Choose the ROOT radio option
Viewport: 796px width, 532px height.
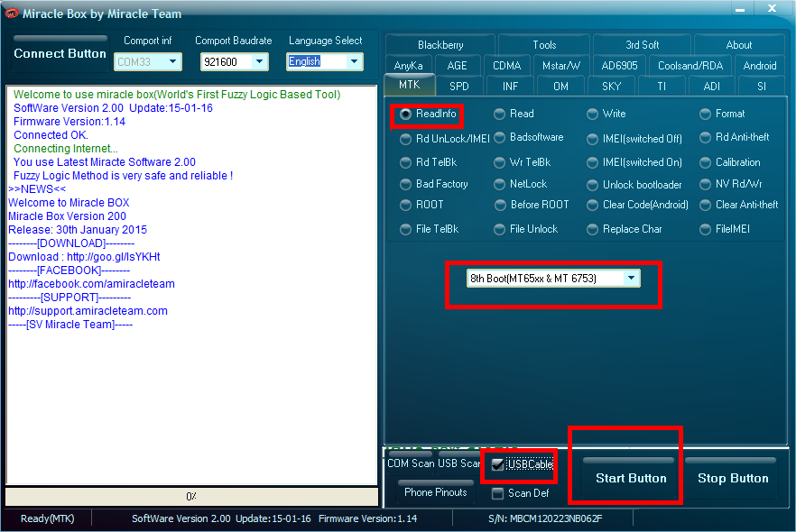point(421,205)
